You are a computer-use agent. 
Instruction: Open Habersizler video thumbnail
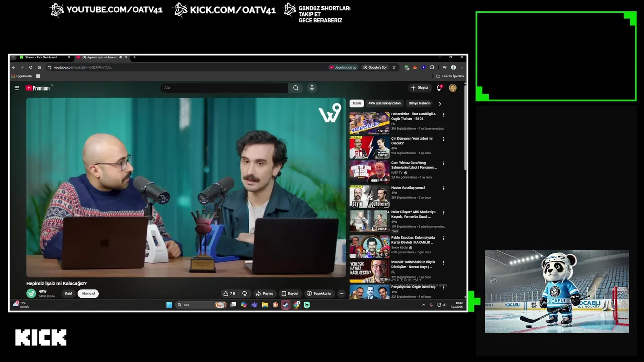369,122
